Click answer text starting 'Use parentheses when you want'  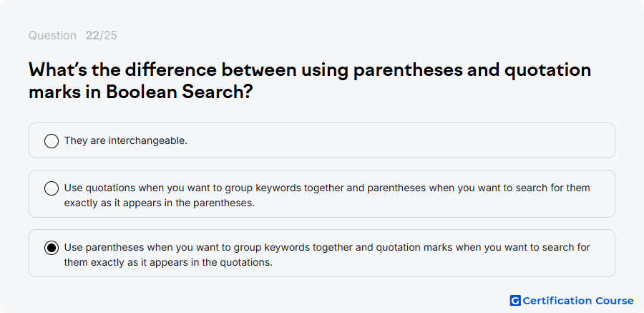click(x=327, y=255)
